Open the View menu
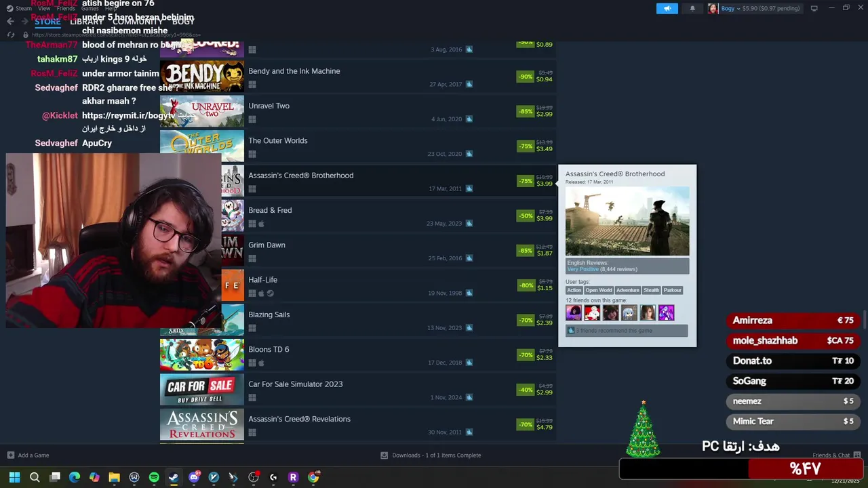868x488 pixels. 44,8
